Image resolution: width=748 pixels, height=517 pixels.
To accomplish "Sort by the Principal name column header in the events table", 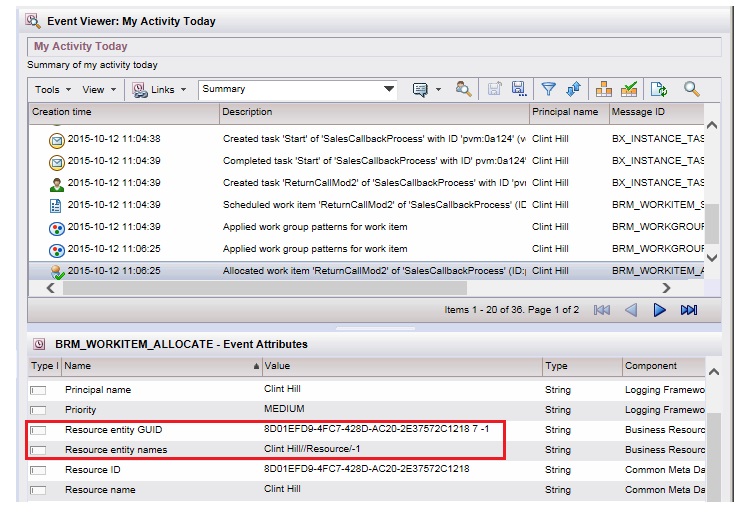I will click(x=569, y=112).
